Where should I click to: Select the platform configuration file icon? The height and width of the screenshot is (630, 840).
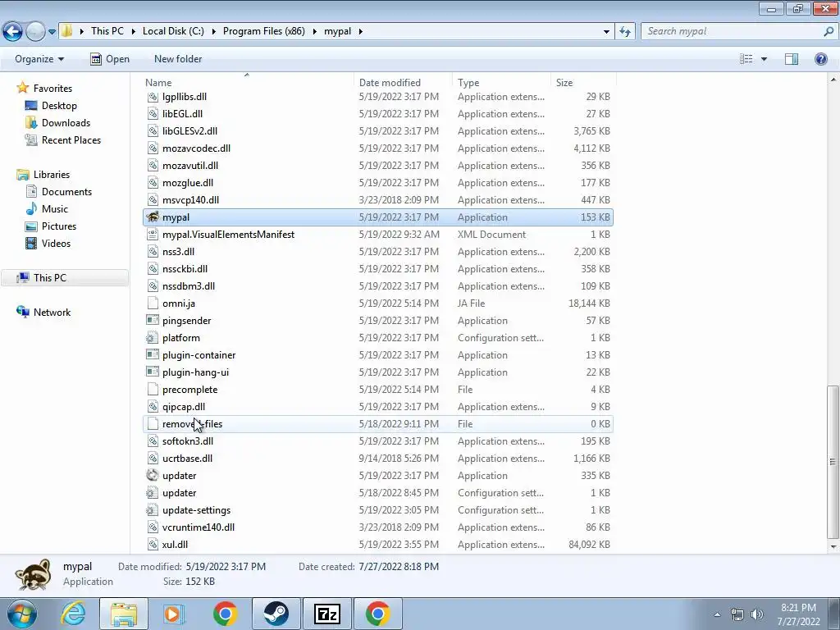coord(153,337)
